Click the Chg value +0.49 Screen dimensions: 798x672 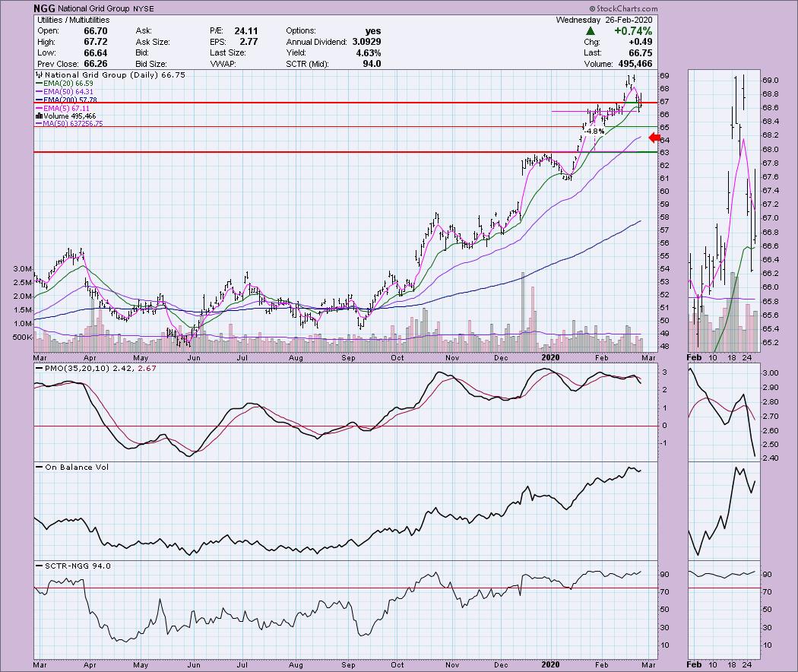pos(640,42)
